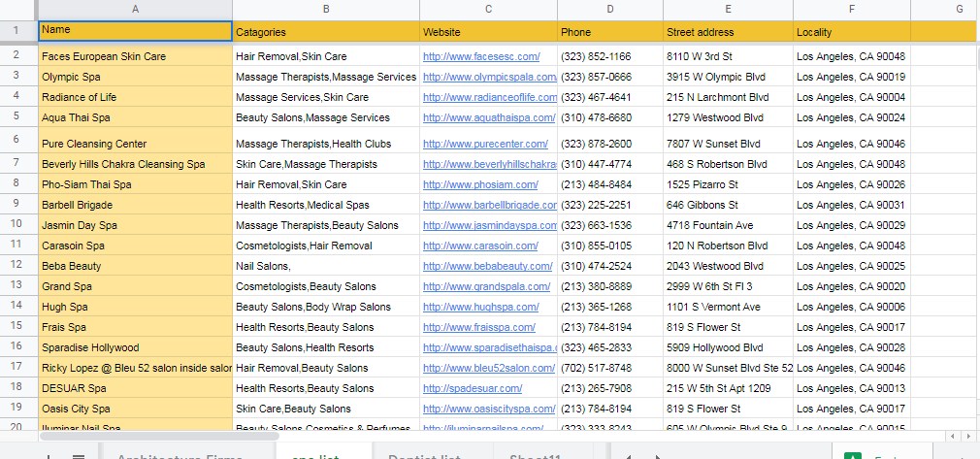
Task: Select column C header
Action: 489,10
